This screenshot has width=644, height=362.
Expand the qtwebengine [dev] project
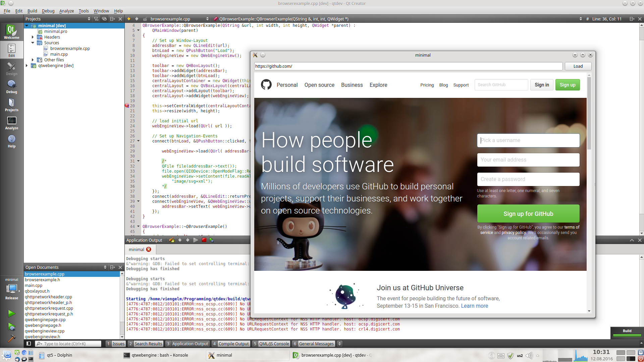[x=26, y=66]
